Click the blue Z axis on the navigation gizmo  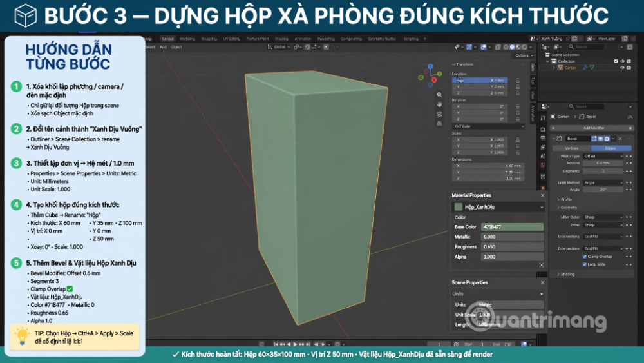click(430, 66)
